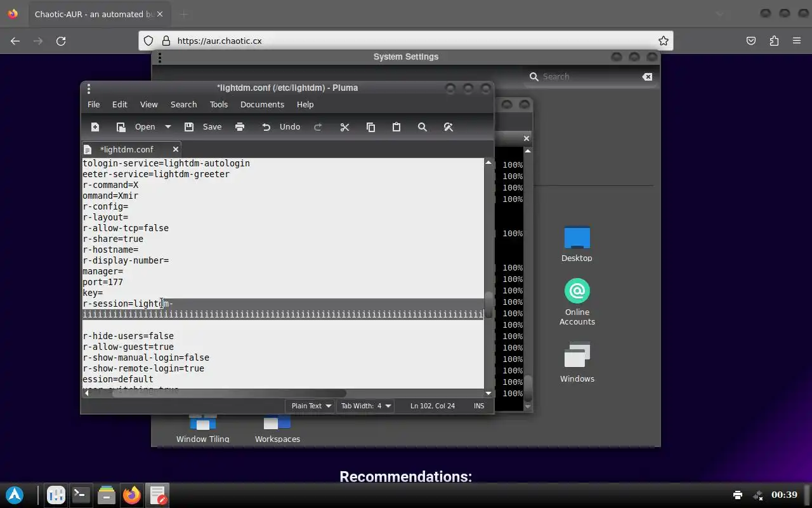Click Pluma scroll-up arrow

tap(488, 163)
